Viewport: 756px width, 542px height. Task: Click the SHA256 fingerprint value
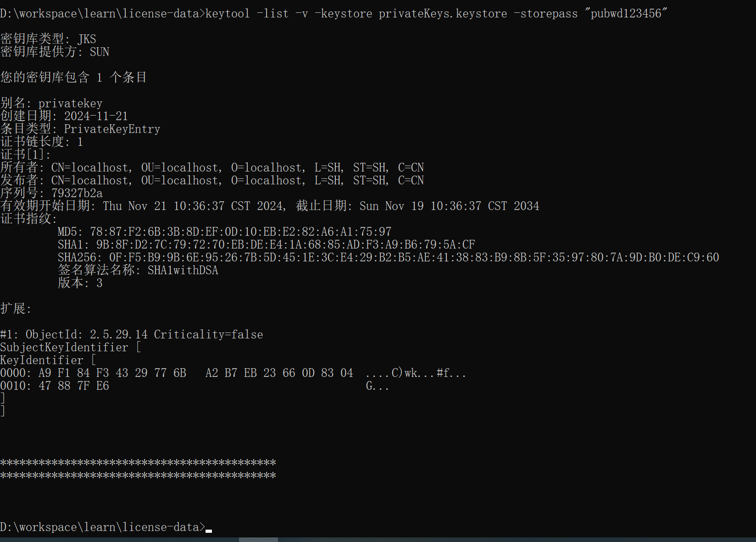[x=414, y=257]
